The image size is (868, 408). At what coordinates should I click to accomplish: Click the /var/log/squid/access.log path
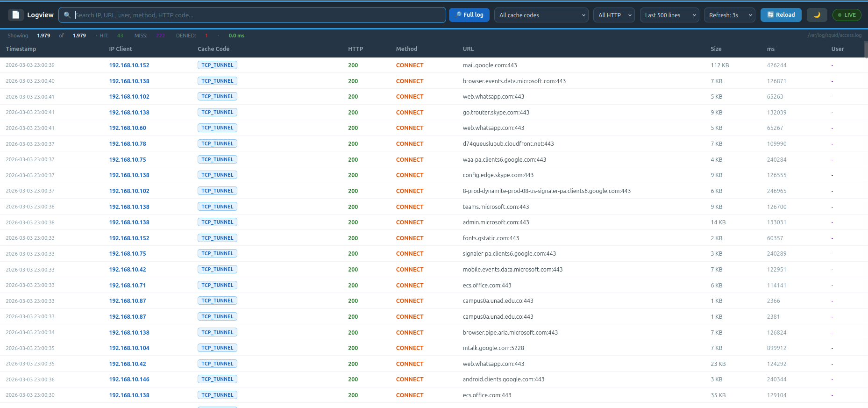point(834,36)
